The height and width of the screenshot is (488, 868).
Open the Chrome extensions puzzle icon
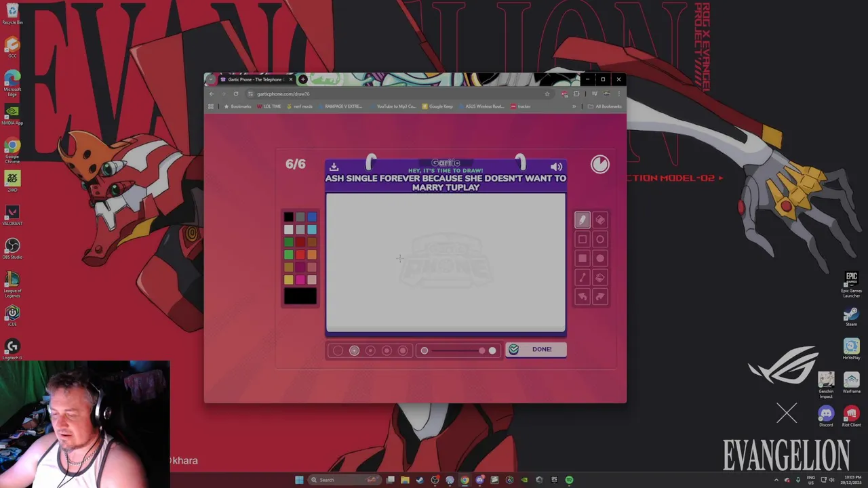coord(577,94)
